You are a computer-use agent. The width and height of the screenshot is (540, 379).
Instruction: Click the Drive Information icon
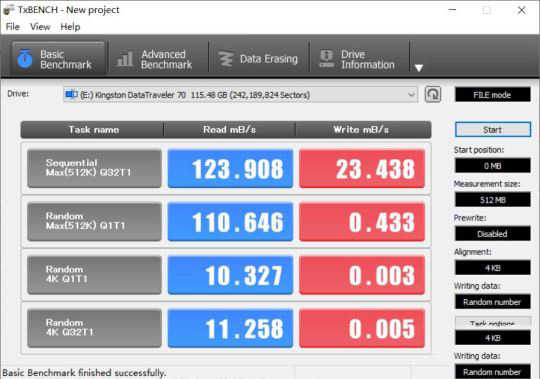[326, 59]
